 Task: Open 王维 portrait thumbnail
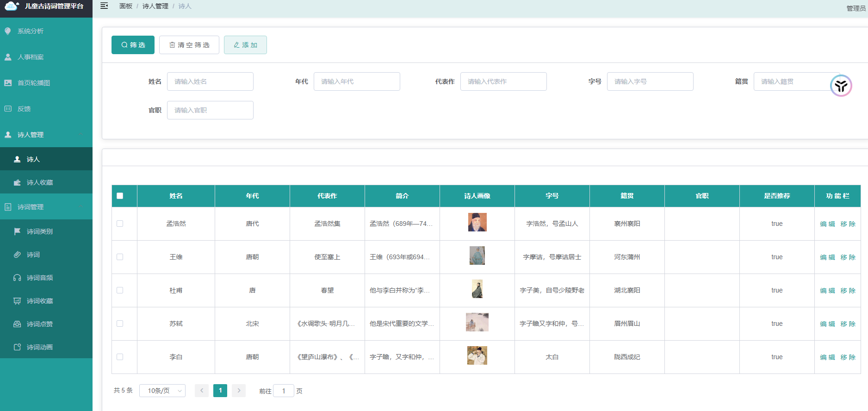(477, 255)
